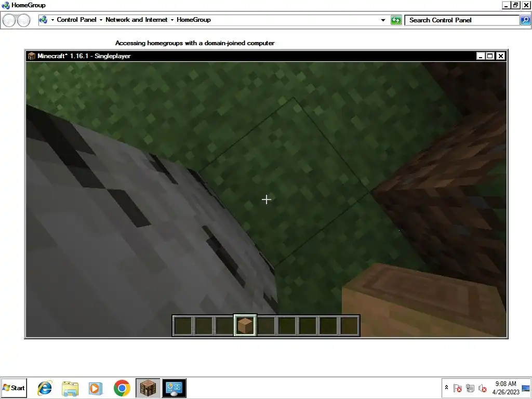Close the Minecraft window
This screenshot has height=399, width=532.
click(500, 56)
